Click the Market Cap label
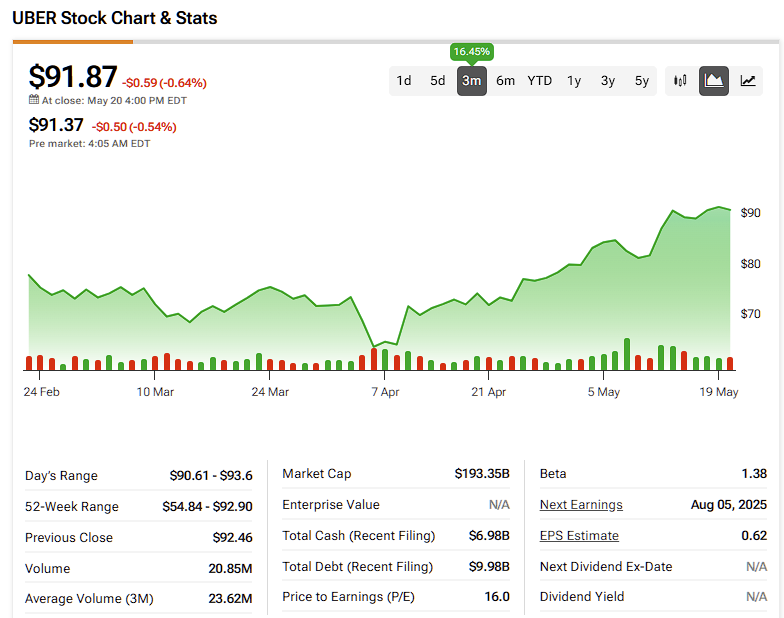Viewport: 784px width, 618px height. [x=316, y=474]
